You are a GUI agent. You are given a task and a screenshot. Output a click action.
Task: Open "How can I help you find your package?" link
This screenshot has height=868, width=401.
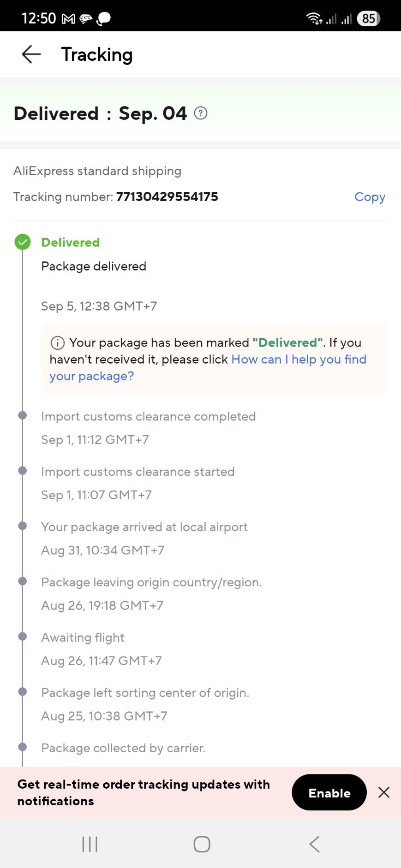tap(299, 360)
